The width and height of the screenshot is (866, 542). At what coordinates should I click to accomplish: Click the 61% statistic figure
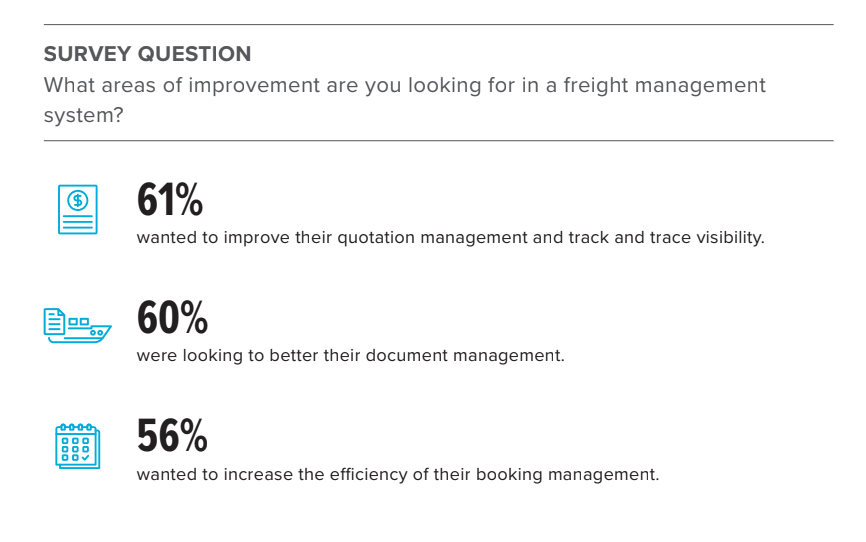coord(170,199)
